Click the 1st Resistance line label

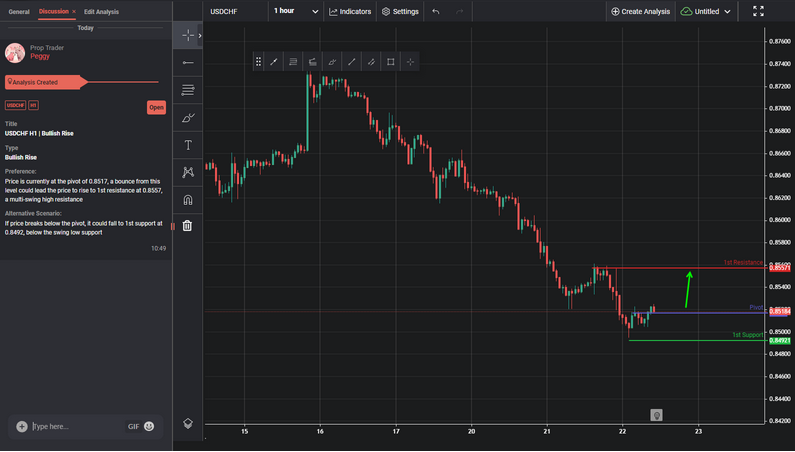pyautogui.click(x=743, y=263)
